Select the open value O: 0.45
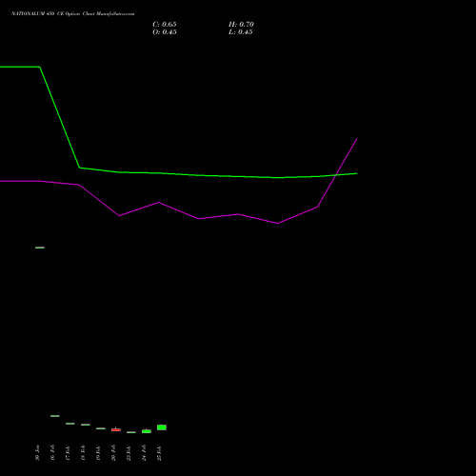 coord(165,32)
